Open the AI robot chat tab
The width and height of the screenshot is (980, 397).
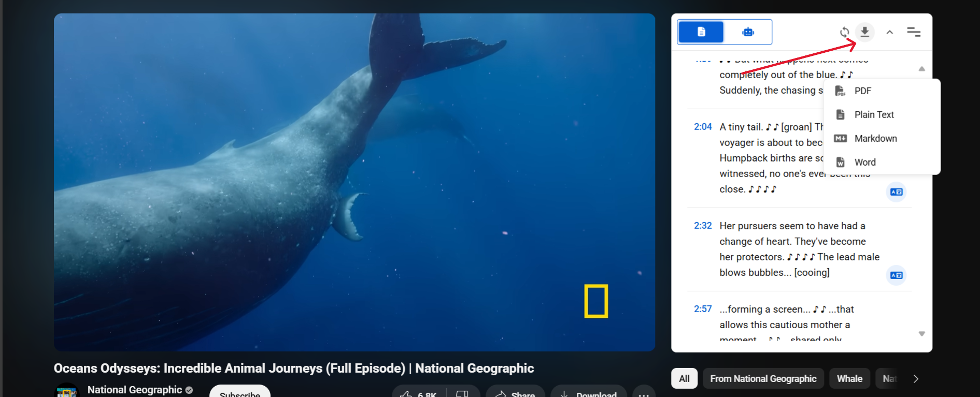click(748, 32)
